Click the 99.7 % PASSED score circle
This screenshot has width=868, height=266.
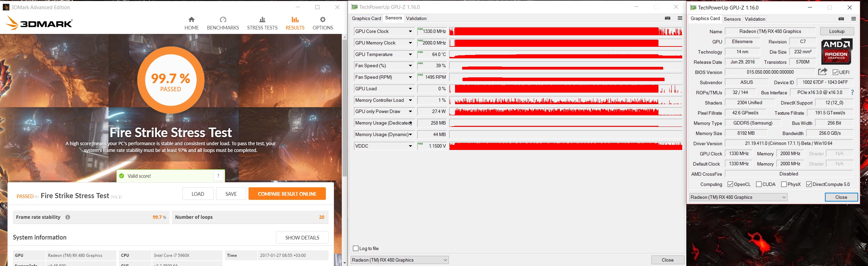coord(171,80)
